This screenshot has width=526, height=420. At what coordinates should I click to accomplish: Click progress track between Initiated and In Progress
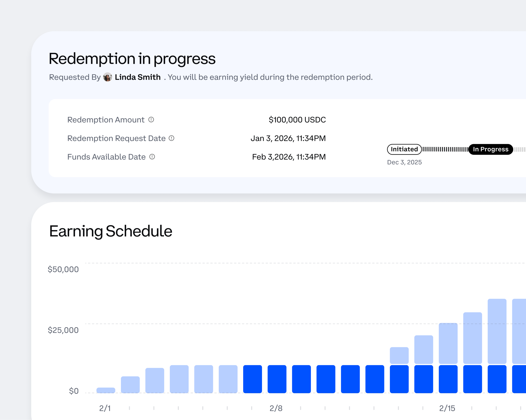tap(445, 149)
